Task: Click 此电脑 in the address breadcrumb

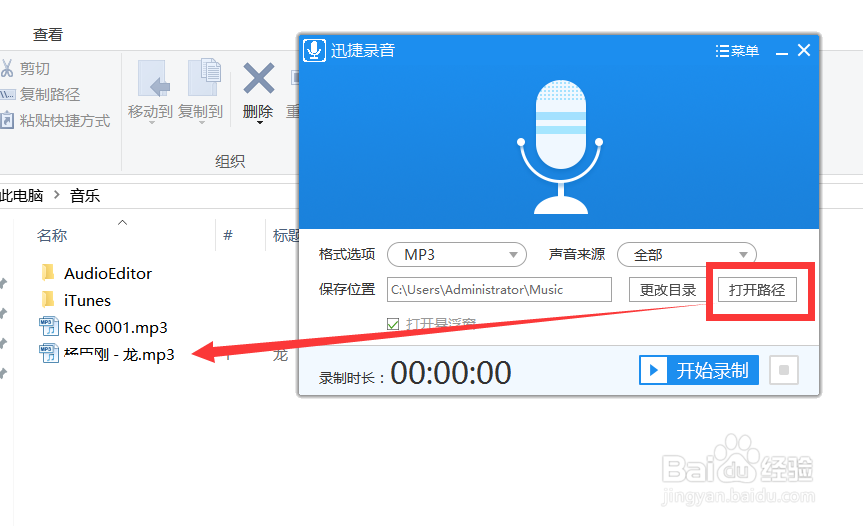Action: click(x=21, y=196)
